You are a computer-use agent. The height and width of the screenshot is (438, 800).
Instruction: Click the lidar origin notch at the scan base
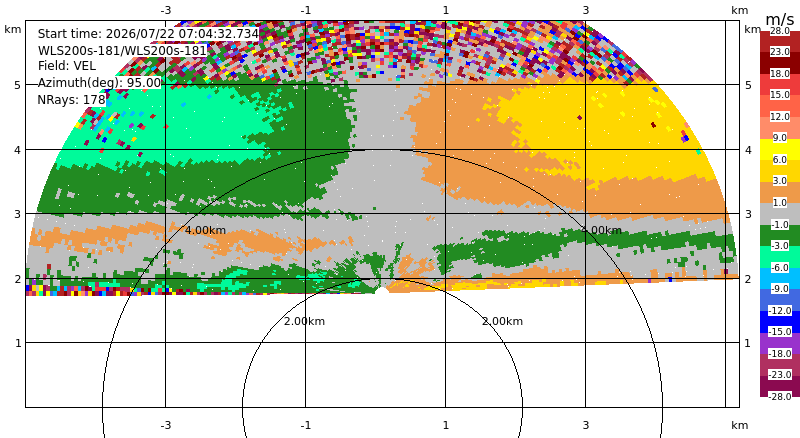[382, 291]
